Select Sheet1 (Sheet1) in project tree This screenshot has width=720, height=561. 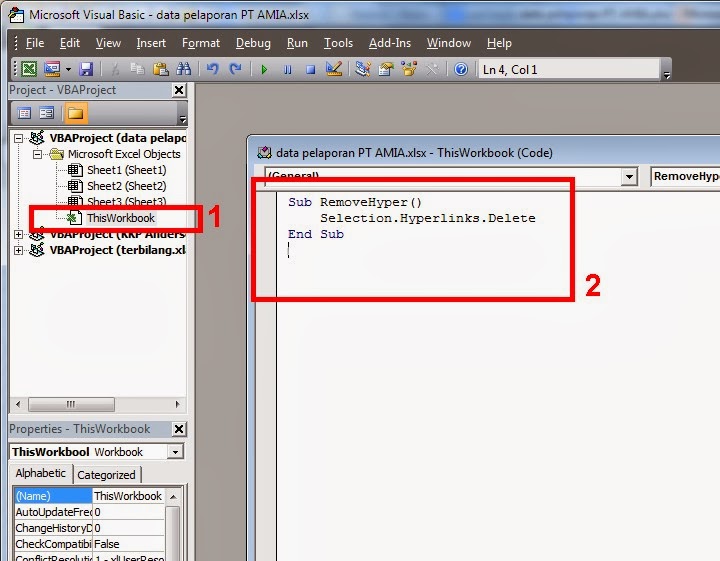[127, 170]
